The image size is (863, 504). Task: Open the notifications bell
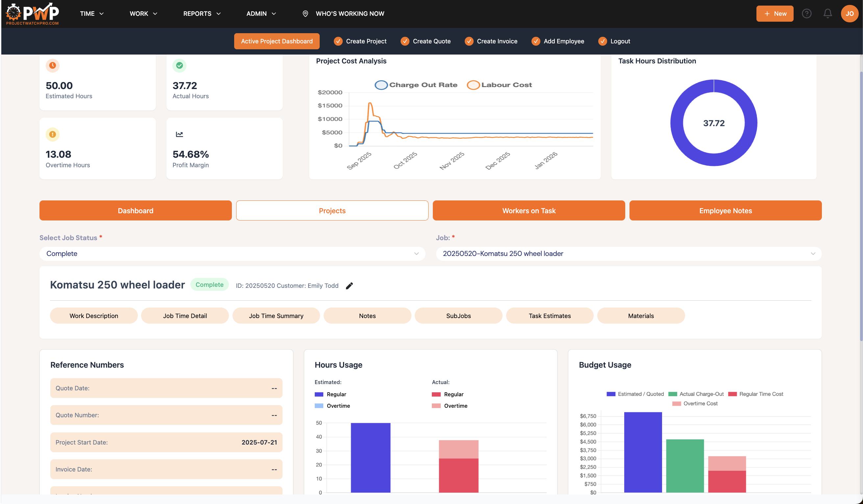828,14
